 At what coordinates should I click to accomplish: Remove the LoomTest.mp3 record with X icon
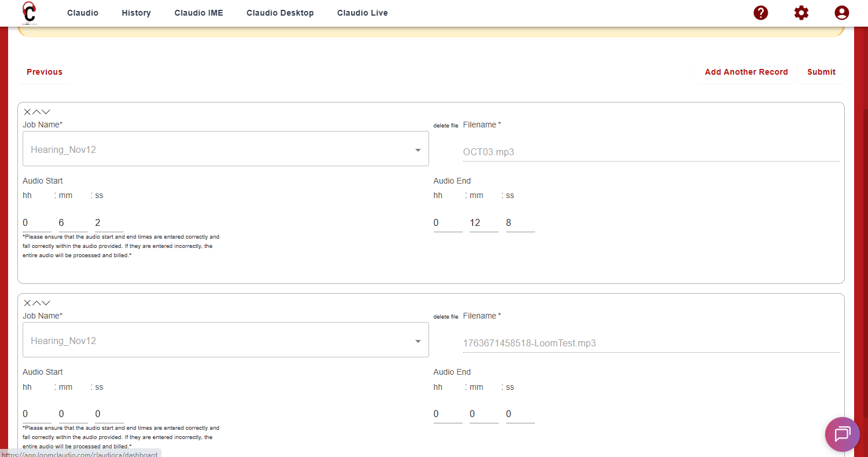[x=27, y=303]
